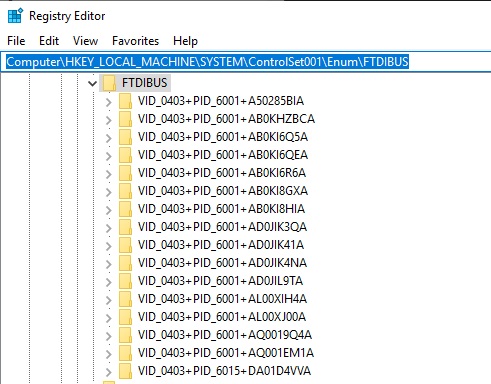Click folder icon of A50285BIA key
491x384 pixels.
[125, 101]
